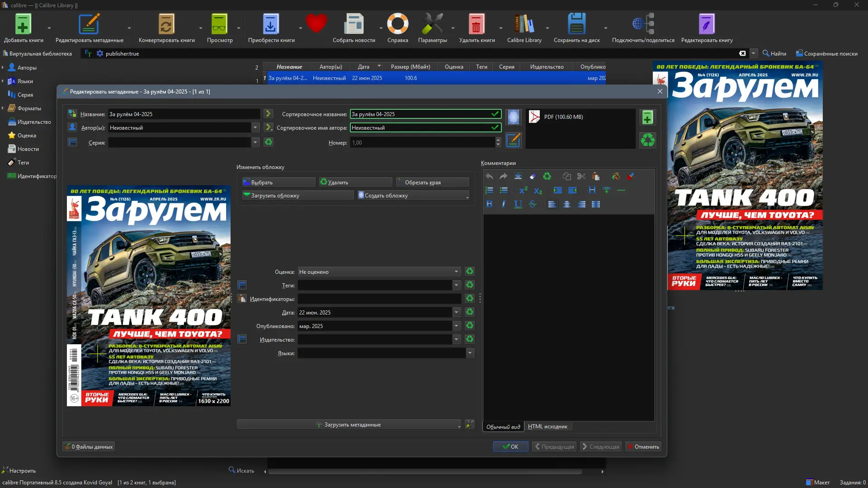Screen dimensions: 868x488
Task: Click the add format green plus icon
Action: (x=647, y=117)
